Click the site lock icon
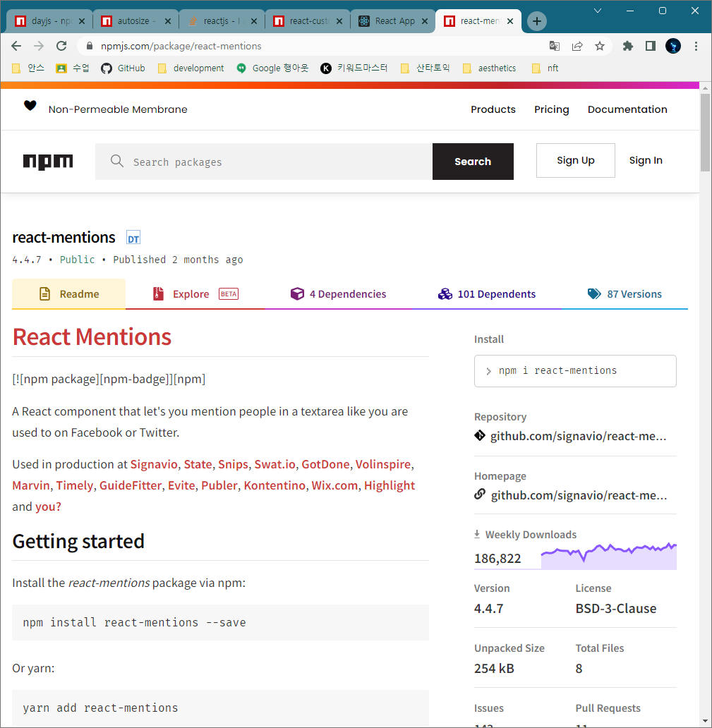The height and width of the screenshot is (728, 712). 90,46
